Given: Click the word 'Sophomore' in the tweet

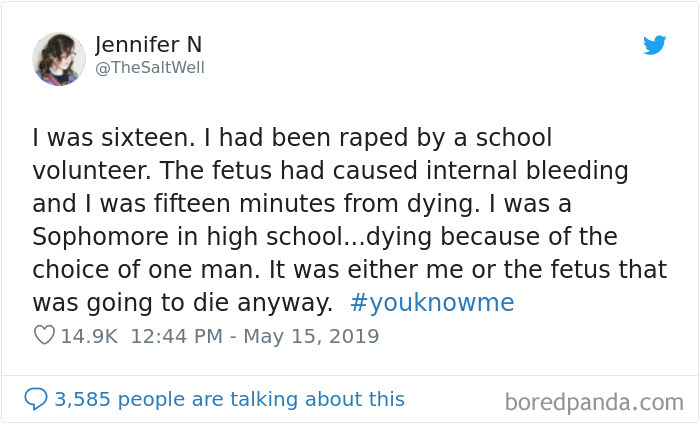Looking at the screenshot, I should [100, 237].
